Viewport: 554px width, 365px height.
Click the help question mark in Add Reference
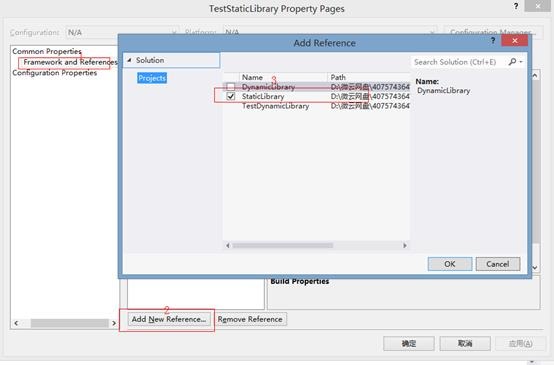pyautogui.click(x=493, y=41)
